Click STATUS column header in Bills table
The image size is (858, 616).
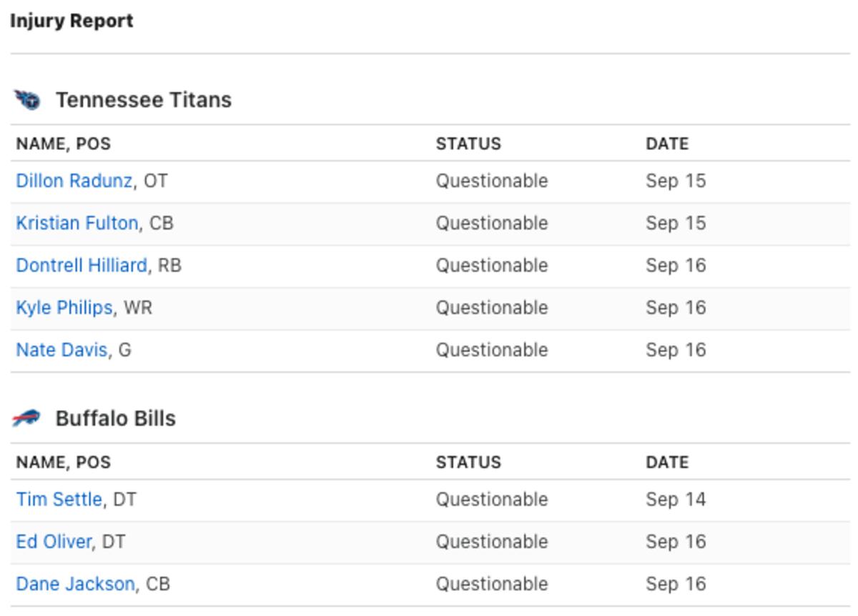click(x=468, y=462)
